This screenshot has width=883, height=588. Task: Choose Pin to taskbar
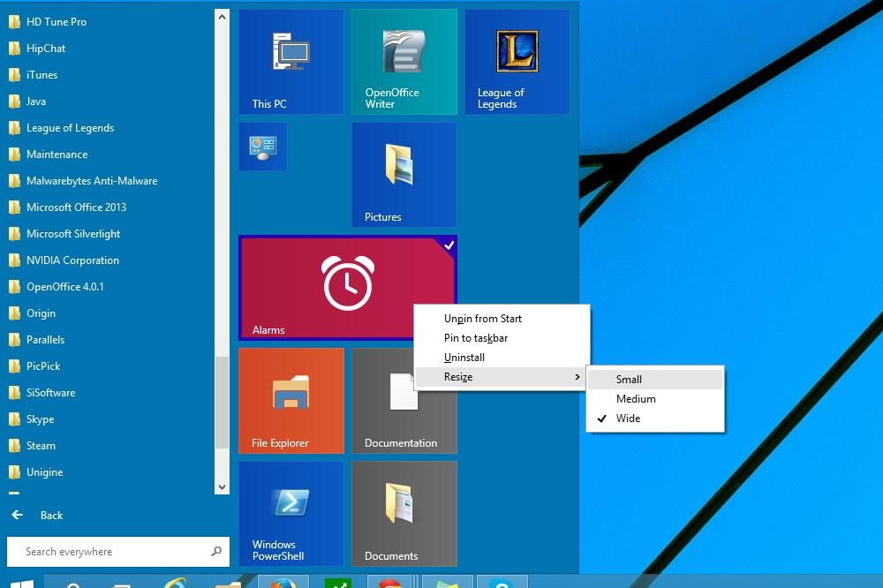pos(502,338)
